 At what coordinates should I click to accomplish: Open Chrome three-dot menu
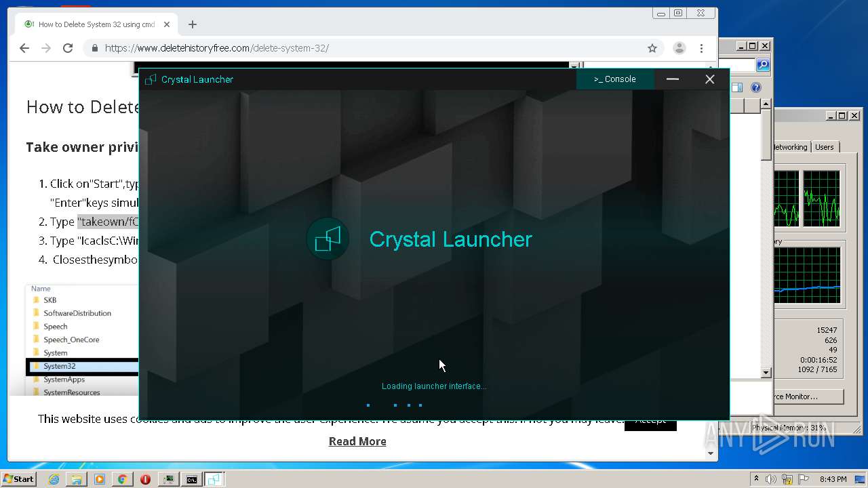pyautogui.click(x=701, y=48)
